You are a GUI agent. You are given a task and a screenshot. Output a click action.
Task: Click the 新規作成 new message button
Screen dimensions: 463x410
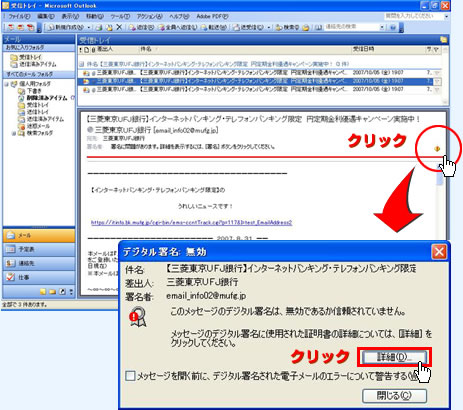pos(66,27)
